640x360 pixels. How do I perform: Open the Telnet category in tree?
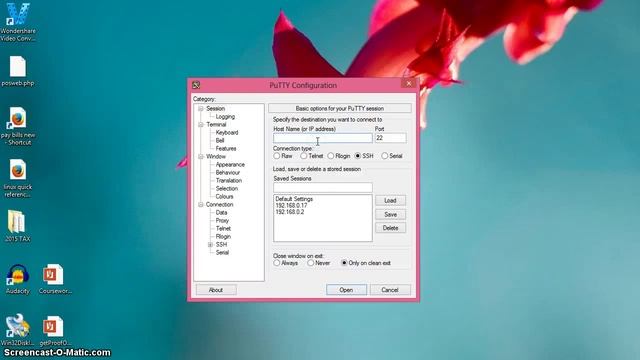coord(223,229)
